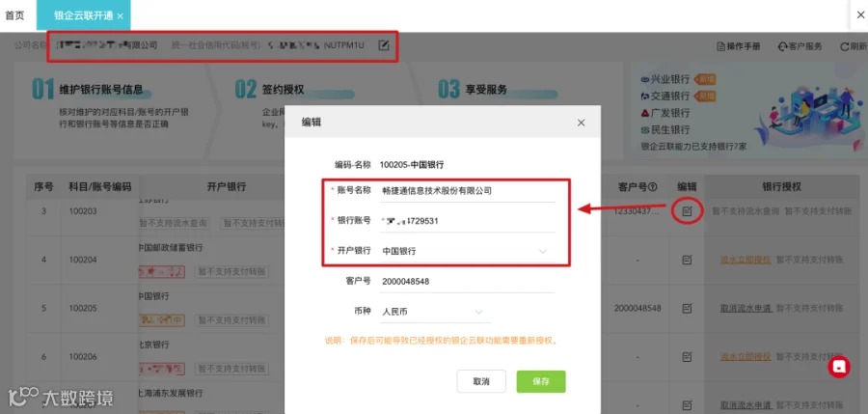Click the 享受服务 step heading
The height and width of the screenshot is (414, 868).
486,89
